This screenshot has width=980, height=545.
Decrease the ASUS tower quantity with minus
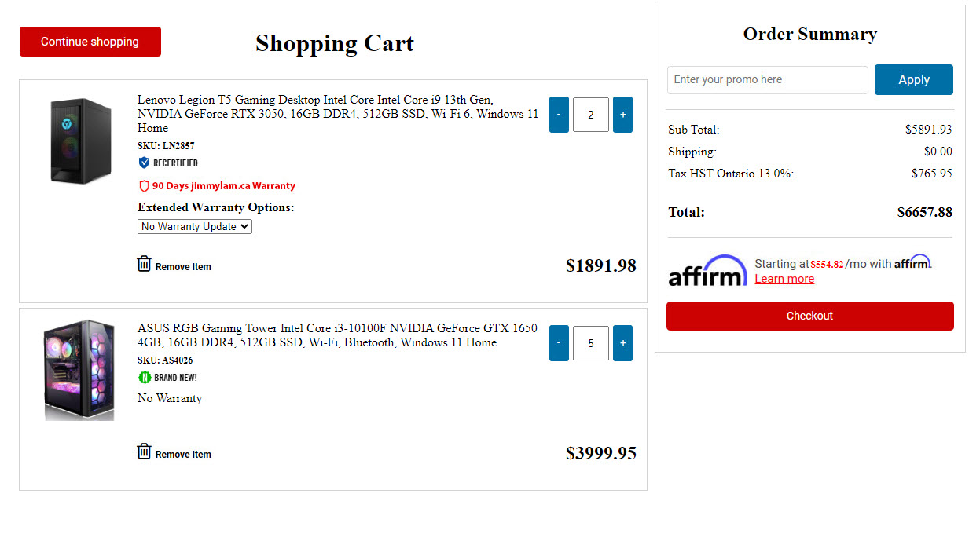click(x=559, y=343)
